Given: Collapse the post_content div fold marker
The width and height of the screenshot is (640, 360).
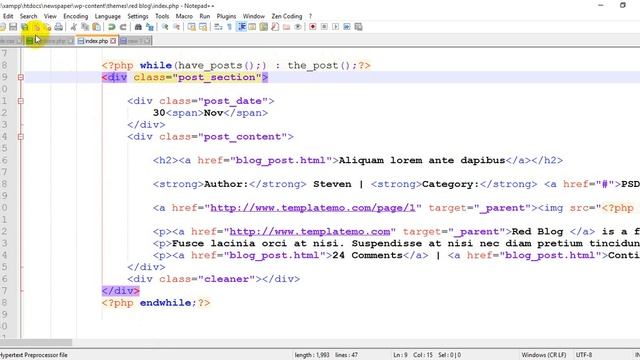Looking at the screenshot, I should (x=20, y=137).
